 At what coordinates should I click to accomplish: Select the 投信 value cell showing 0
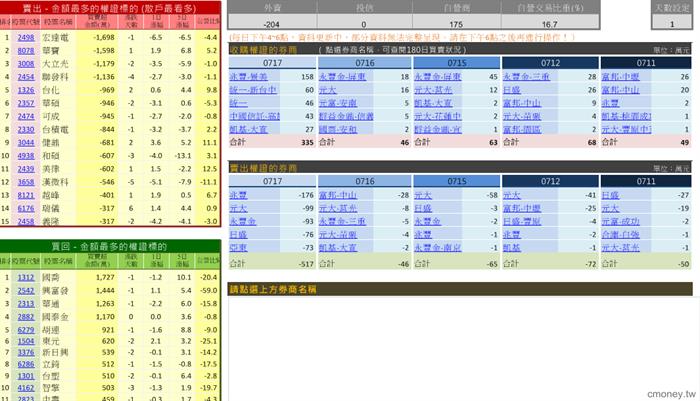click(x=364, y=23)
